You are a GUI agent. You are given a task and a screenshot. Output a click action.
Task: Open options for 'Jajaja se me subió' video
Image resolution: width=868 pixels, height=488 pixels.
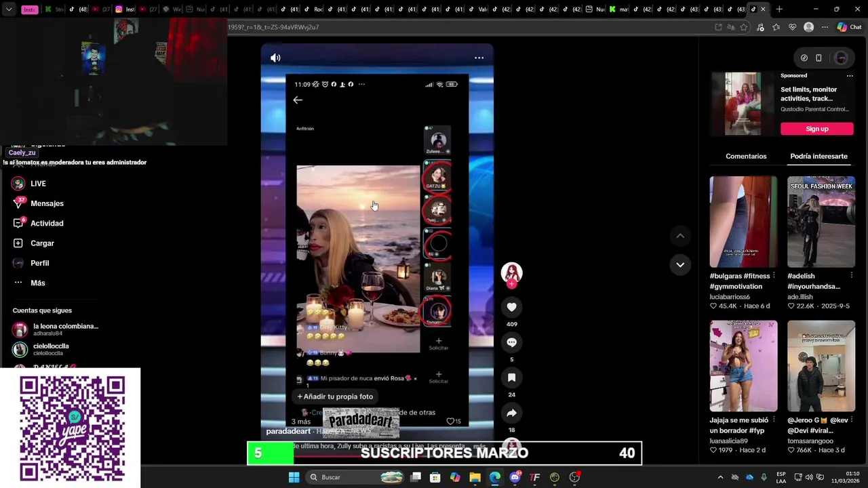(x=774, y=420)
